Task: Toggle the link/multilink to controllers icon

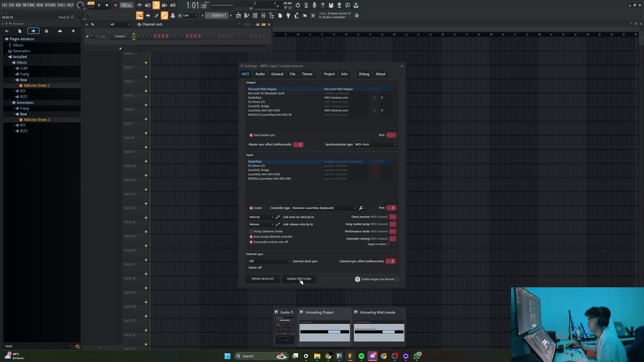Action: 165,15
